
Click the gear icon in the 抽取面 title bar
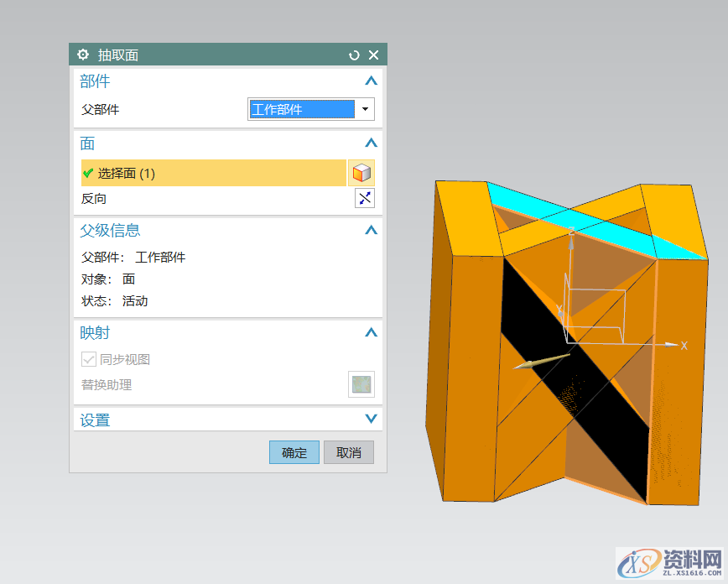(x=82, y=54)
